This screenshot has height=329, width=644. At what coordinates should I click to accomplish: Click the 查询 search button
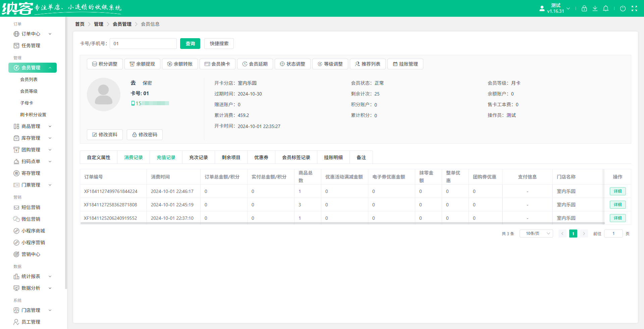(x=190, y=43)
